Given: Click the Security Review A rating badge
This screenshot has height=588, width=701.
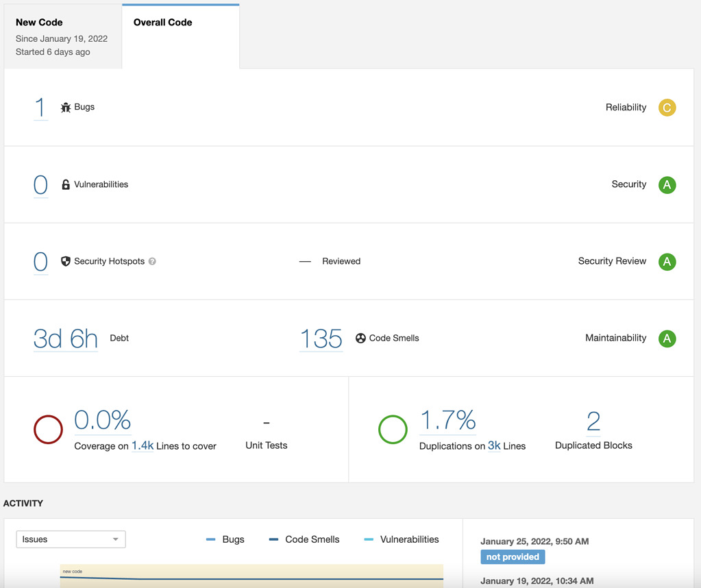Looking at the screenshot, I should (x=667, y=261).
